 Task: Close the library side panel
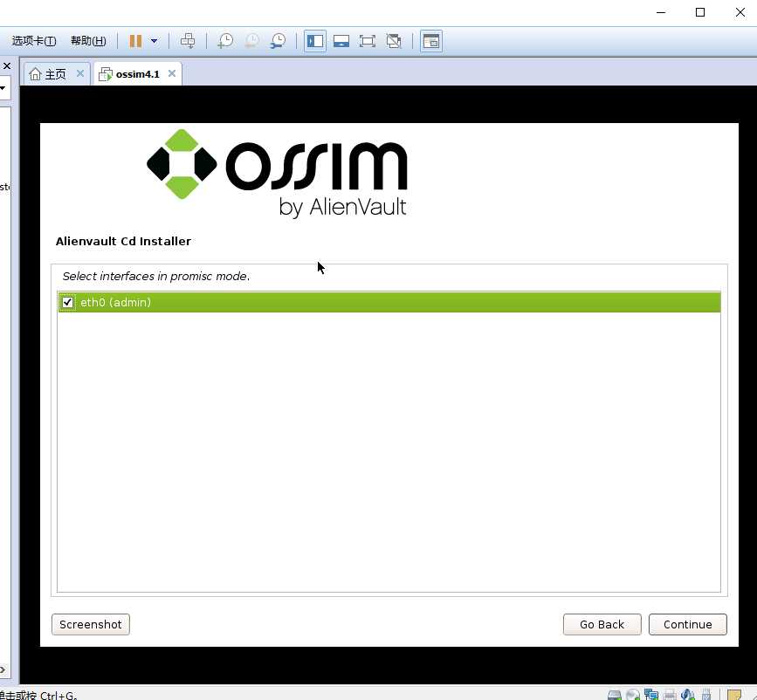7,65
